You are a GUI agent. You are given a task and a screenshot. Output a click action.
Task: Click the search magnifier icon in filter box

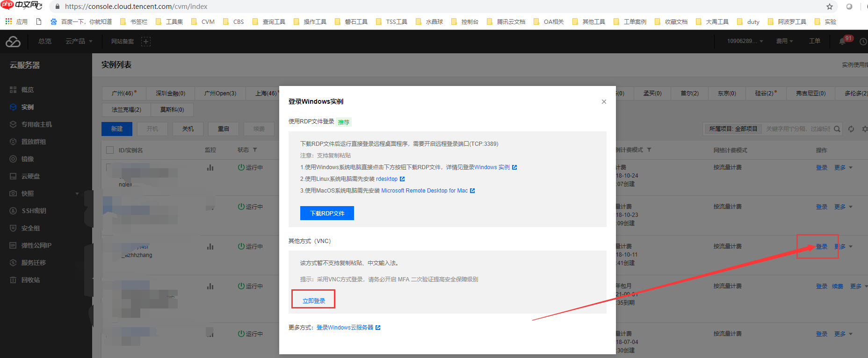(x=837, y=129)
